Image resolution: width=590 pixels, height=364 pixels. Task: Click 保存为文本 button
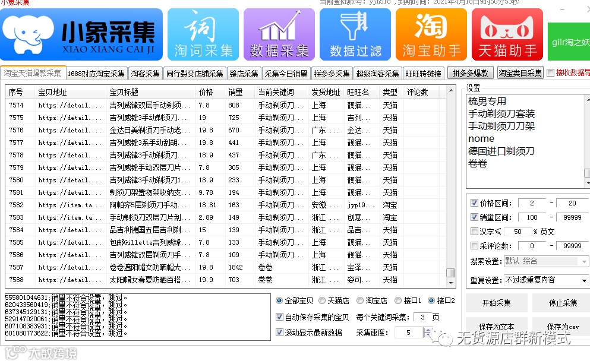pos(497,327)
